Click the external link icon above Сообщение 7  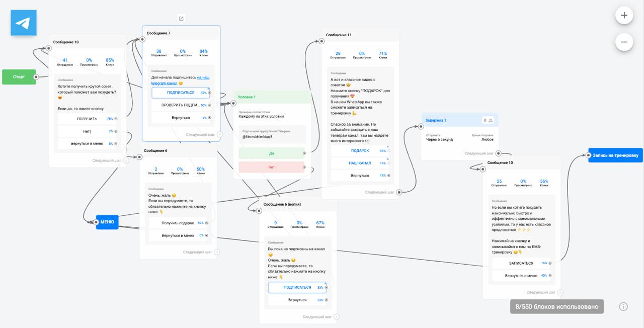pos(181,19)
